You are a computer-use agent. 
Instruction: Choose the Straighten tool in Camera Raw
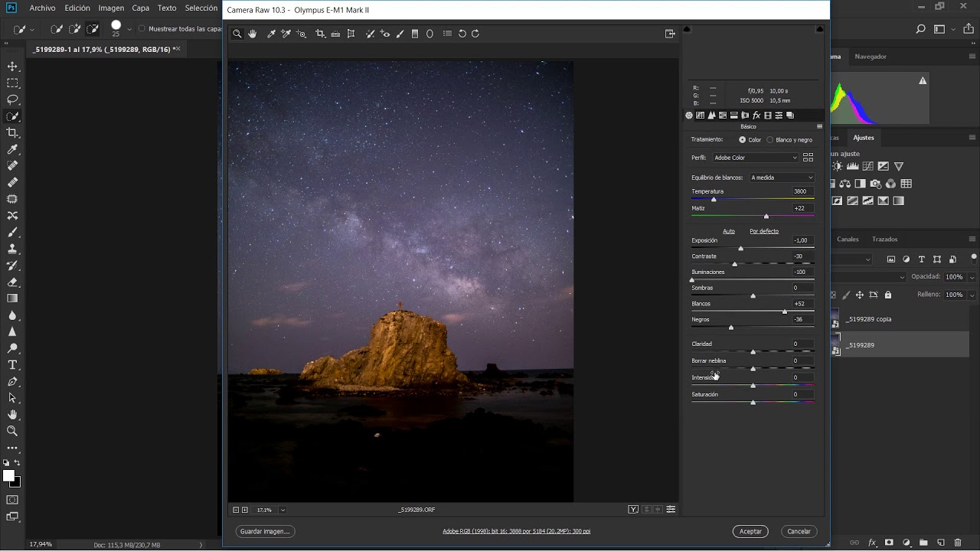tap(335, 34)
